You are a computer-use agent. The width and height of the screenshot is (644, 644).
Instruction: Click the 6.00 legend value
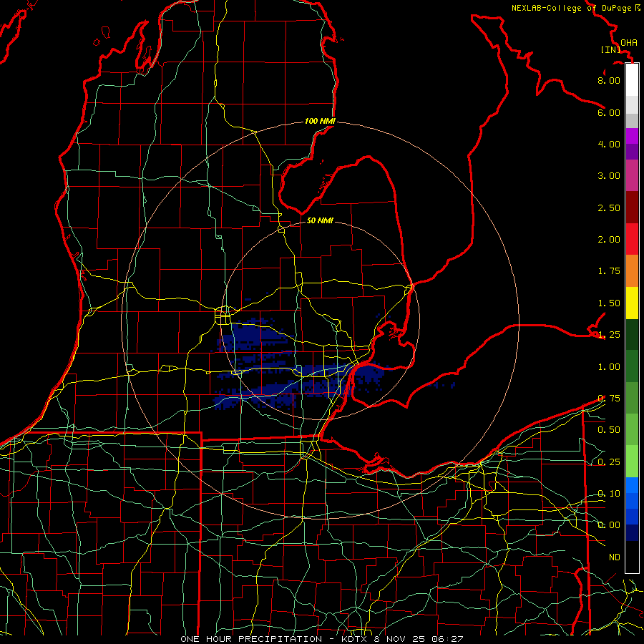tap(609, 112)
